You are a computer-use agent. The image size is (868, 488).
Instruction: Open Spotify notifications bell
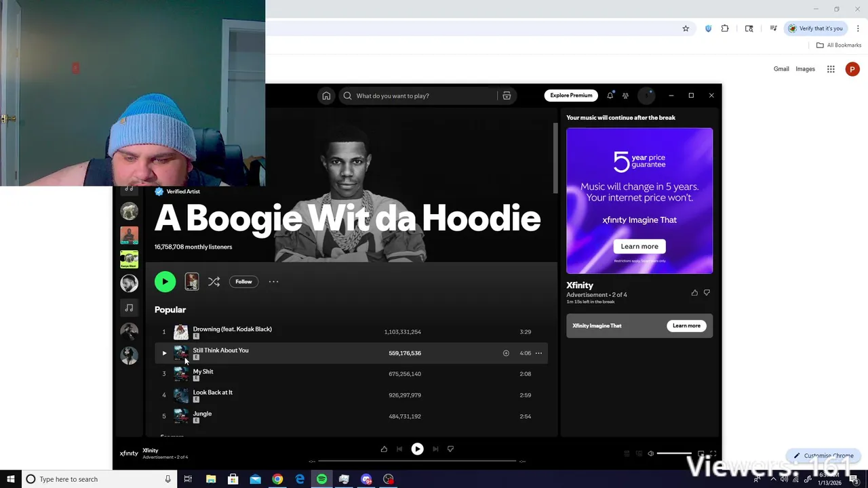point(610,96)
